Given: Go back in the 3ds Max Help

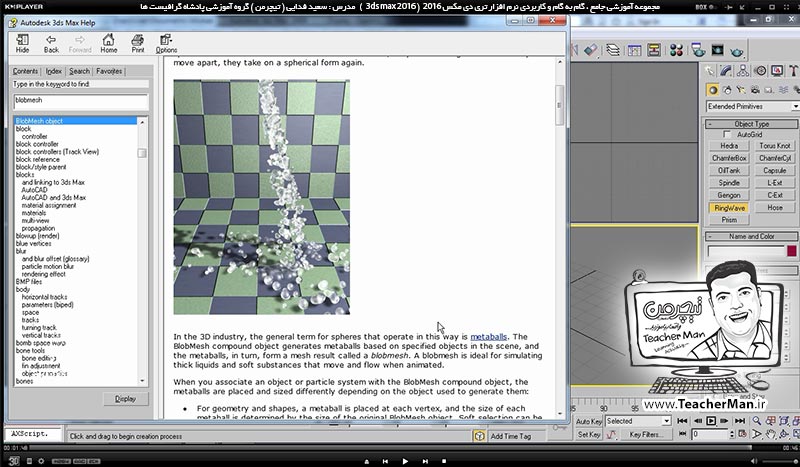Looking at the screenshot, I should 51,43.
